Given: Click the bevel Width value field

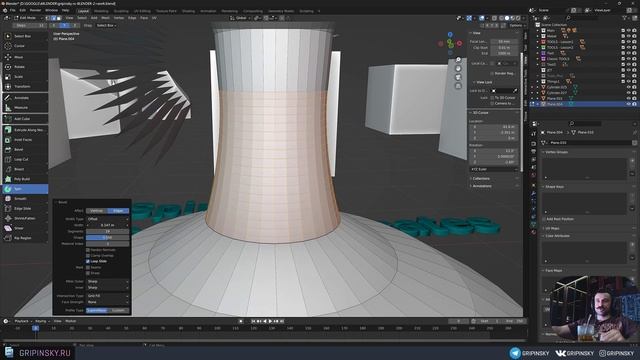Looking at the screenshot, I should click(x=108, y=225).
